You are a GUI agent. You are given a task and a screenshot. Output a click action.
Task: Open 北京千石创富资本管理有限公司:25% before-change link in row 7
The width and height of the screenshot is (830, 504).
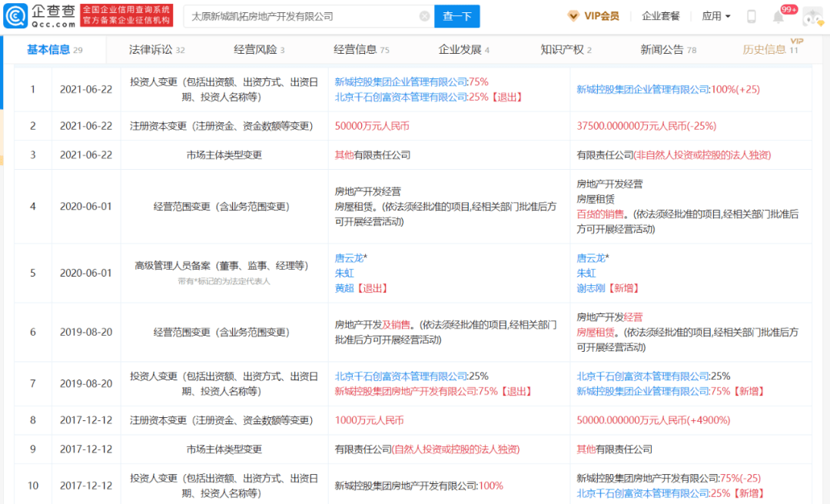411,376
